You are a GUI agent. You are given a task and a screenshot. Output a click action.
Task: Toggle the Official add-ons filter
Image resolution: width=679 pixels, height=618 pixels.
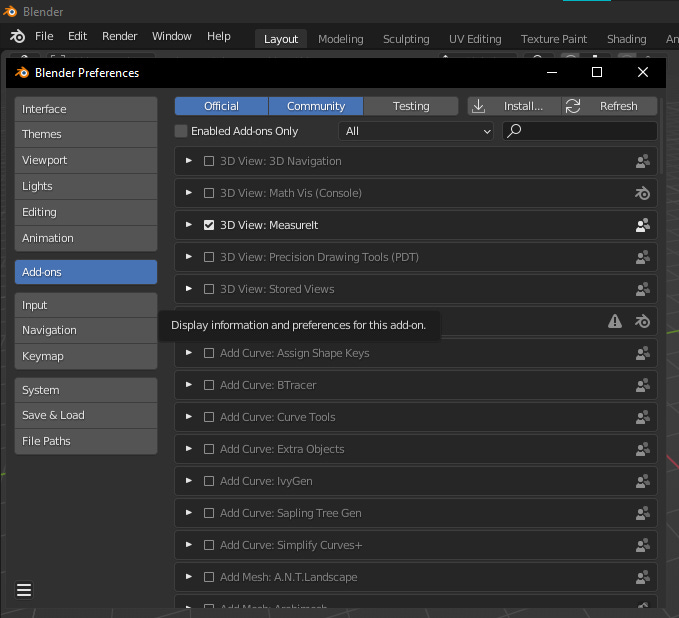pos(222,106)
